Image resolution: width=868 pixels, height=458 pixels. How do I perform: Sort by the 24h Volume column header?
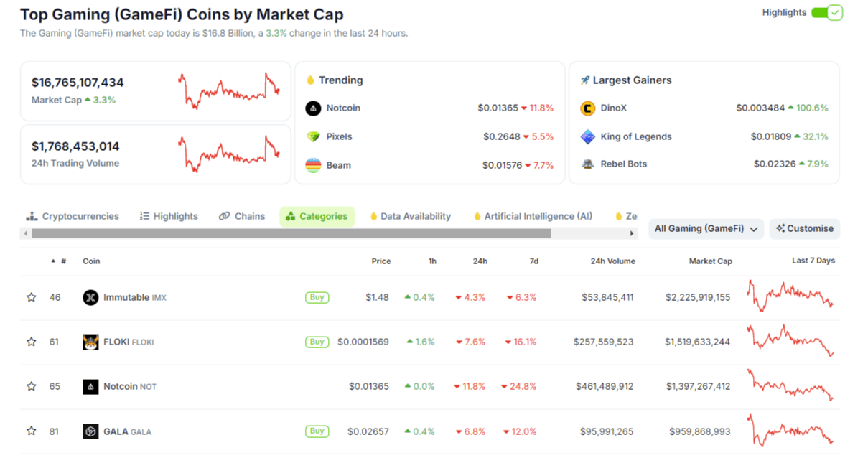pos(612,261)
